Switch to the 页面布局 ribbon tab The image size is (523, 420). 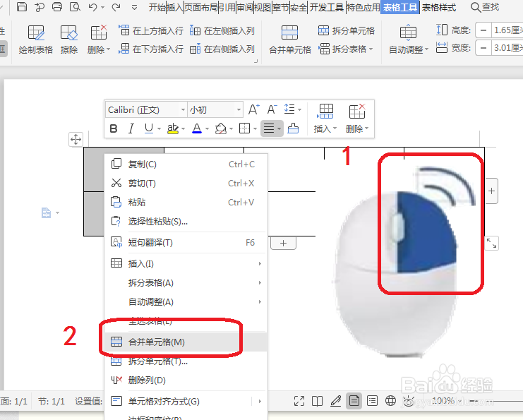pyautogui.click(x=201, y=7)
